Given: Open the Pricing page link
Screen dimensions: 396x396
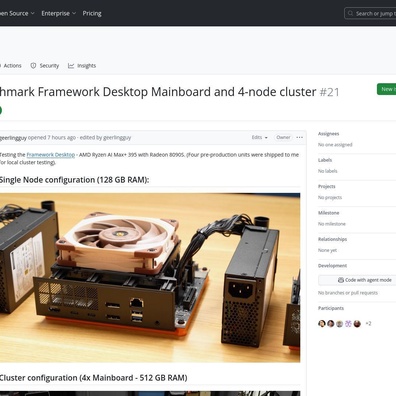Looking at the screenshot, I should tap(92, 13).
